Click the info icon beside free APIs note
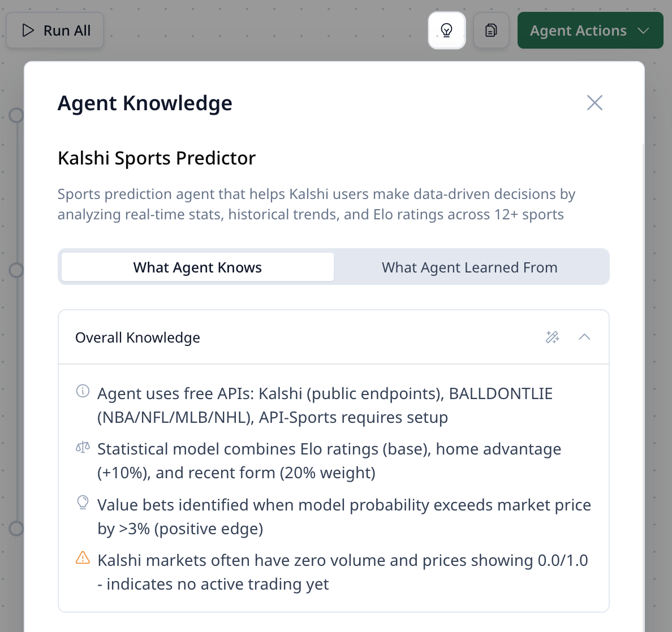Image resolution: width=672 pixels, height=632 pixels. (x=83, y=391)
